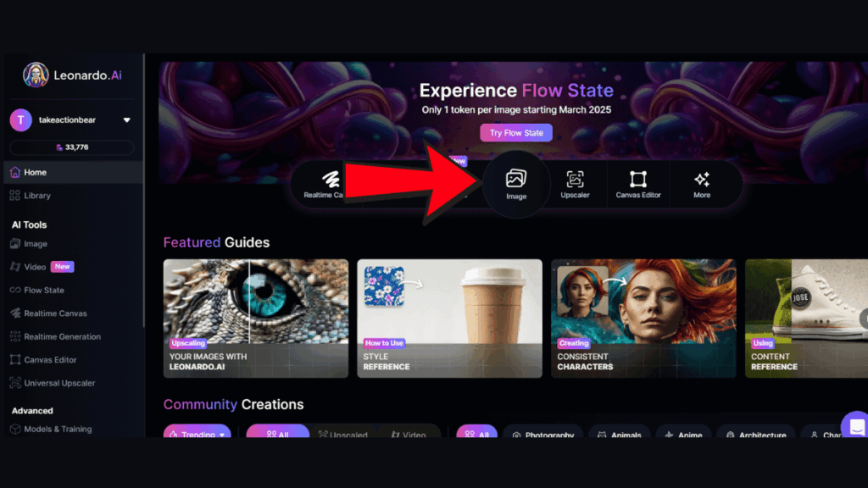
Task: Click the support chat bubble icon
Action: point(856,426)
